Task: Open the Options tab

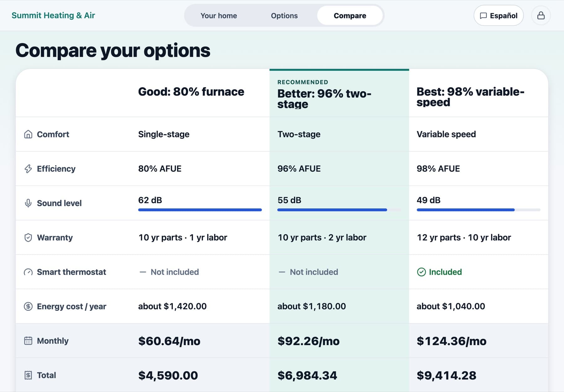Action: coord(284,16)
